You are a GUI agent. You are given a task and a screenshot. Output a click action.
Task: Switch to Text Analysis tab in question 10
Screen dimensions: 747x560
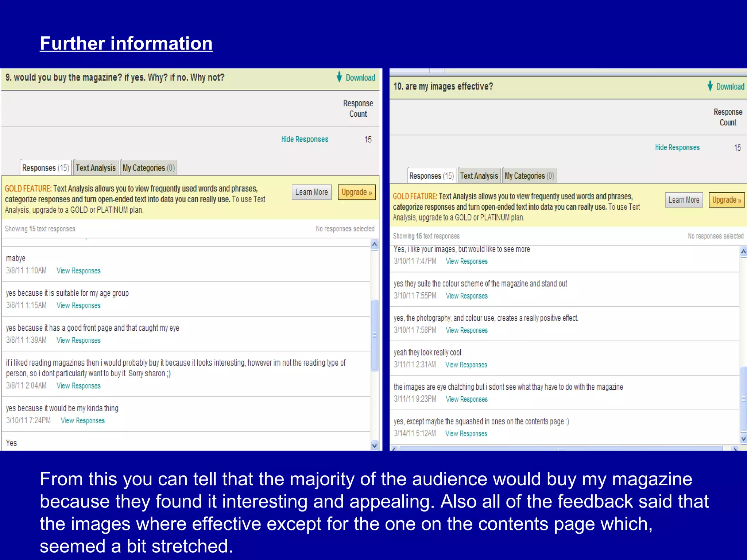pos(479,176)
